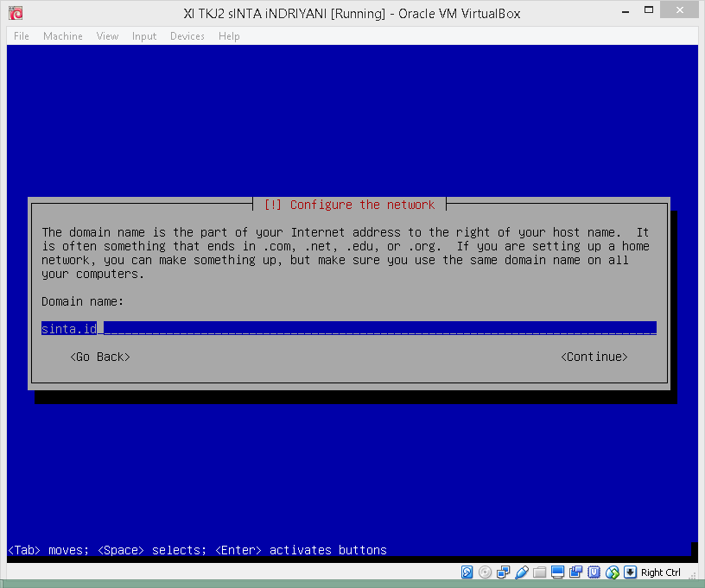Click the Domain name input field
The image size is (705, 588).
[x=349, y=328]
